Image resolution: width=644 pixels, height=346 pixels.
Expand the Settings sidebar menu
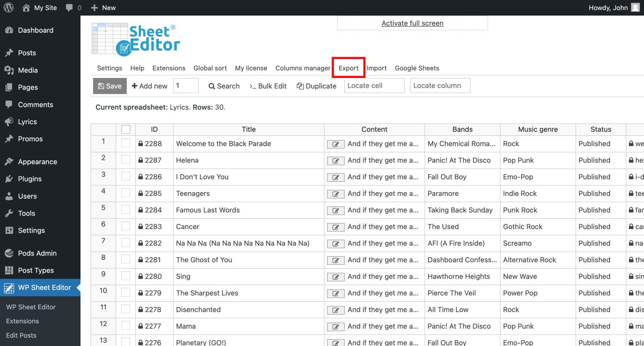(x=31, y=230)
